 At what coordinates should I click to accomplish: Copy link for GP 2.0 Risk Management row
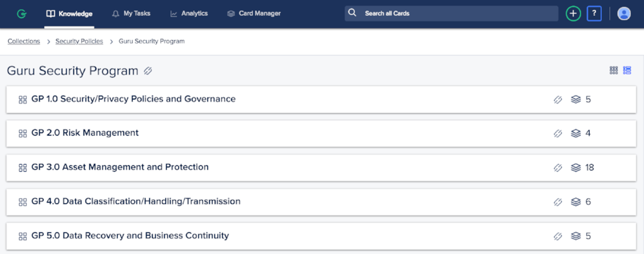(x=558, y=134)
